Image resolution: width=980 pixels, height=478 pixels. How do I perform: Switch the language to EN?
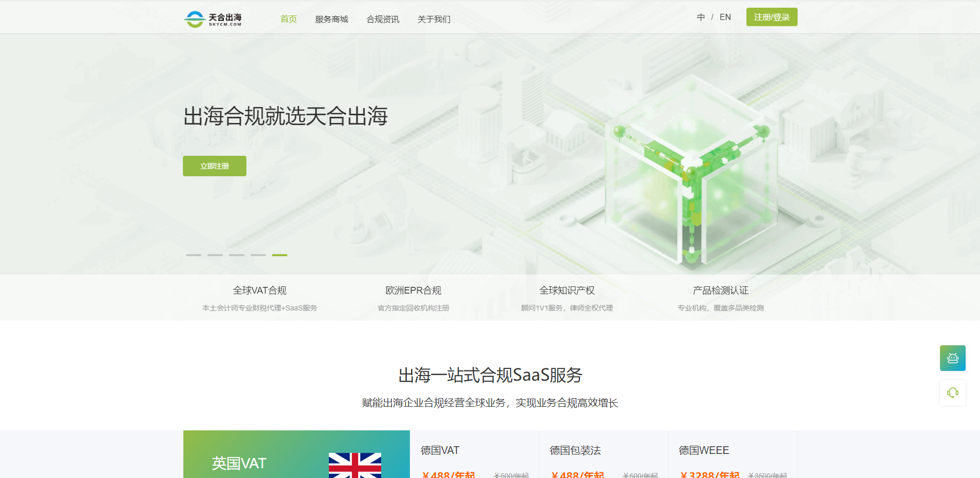click(x=725, y=17)
